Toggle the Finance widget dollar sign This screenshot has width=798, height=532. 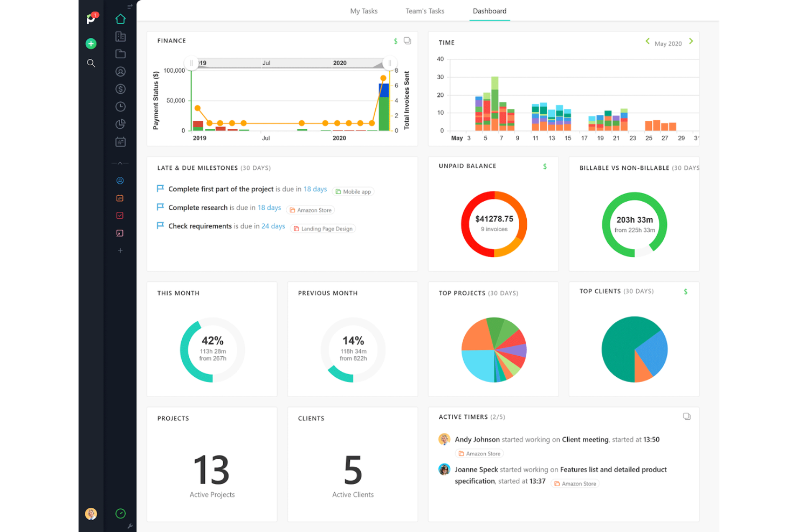(x=396, y=41)
